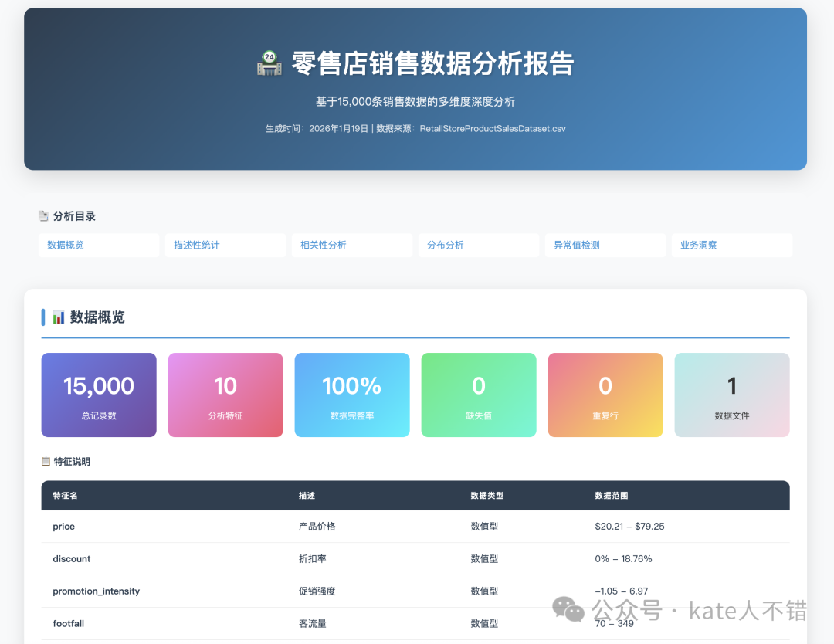The height and width of the screenshot is (644, 834).
Task: Select the pink 分析特征 card showing 10
Action: (225, 395)
